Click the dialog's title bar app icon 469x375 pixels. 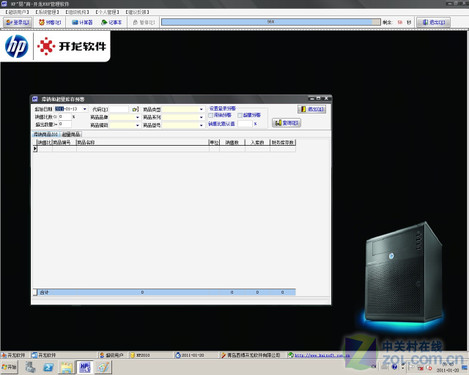[35, 99]
